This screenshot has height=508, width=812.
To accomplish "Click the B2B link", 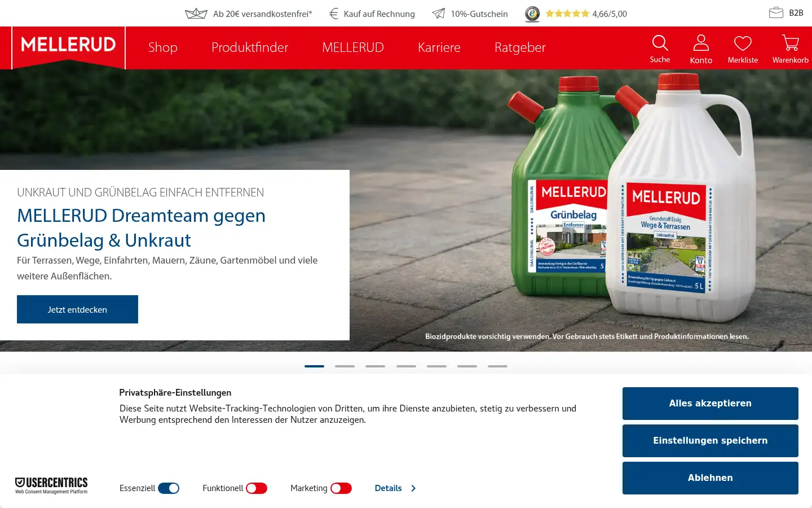I will [796, 13].
